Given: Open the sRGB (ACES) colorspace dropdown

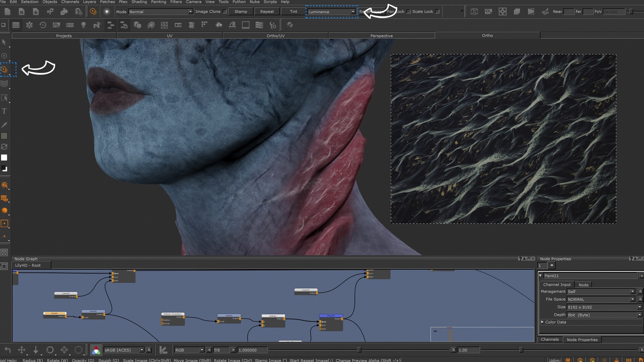Looking at the screenshot, I should click(124, 350).
